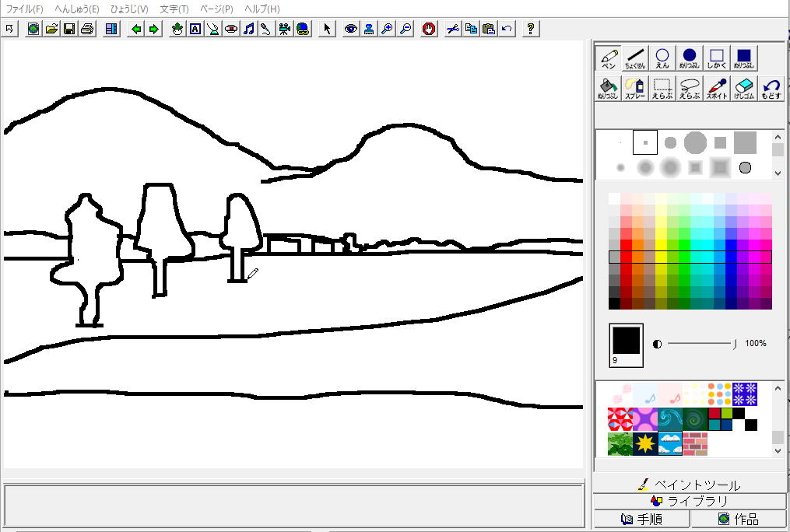This screenshot has height=532, width=790.
Task: Pick the スプレー spray can tool
Action: pyautogui.click(x=635, y=88)
